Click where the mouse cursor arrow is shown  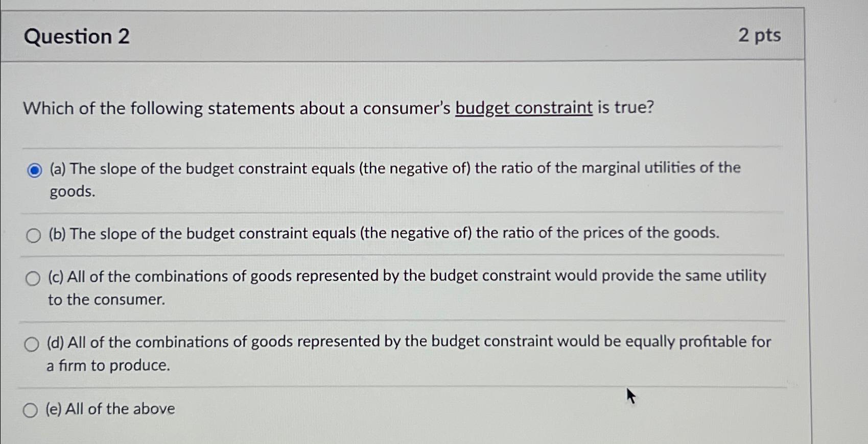click(631, 396)
